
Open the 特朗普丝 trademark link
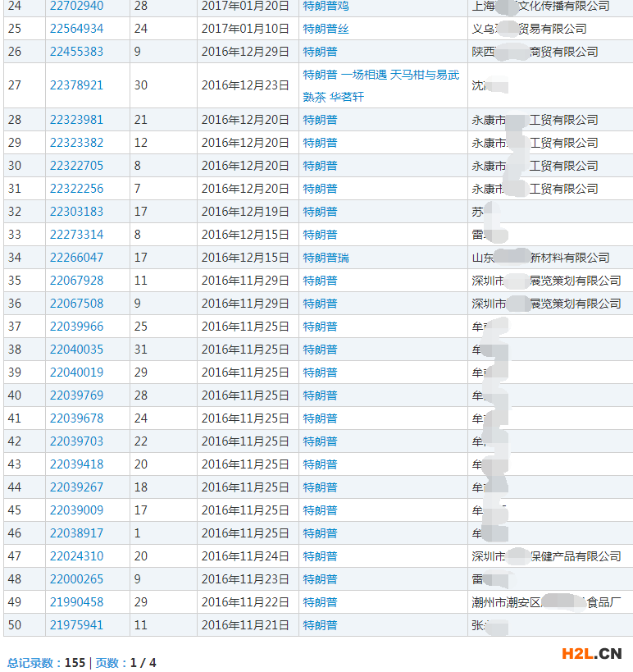[326, 29]
